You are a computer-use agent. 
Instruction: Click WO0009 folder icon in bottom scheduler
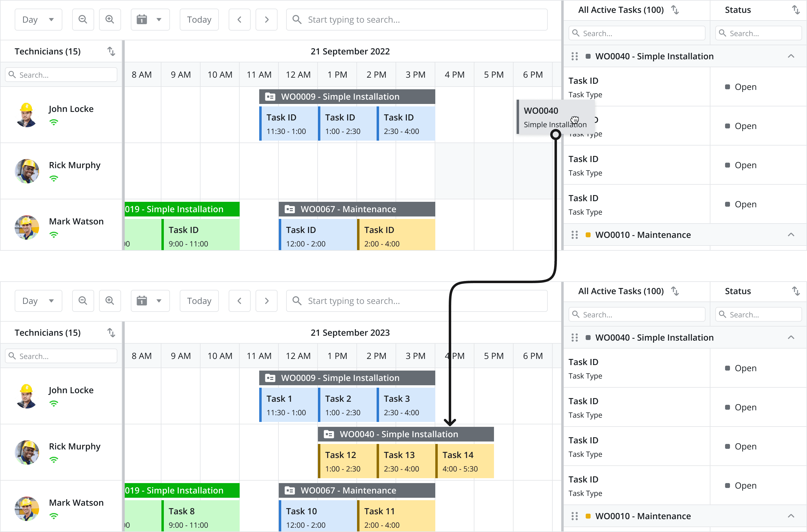pyautogui.click(x=270, y=378)
